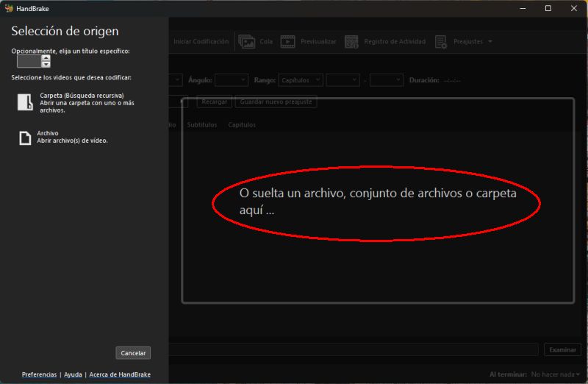This screenshot has width=588, height=384.
Task: Open Acerca de HandBrake link
Action: (x=120, y=374)
